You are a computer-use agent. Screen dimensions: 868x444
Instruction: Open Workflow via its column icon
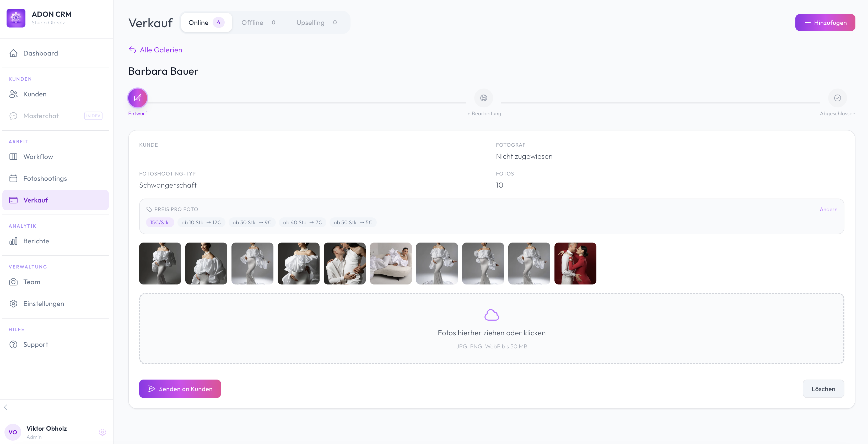(x=13, y=157)
